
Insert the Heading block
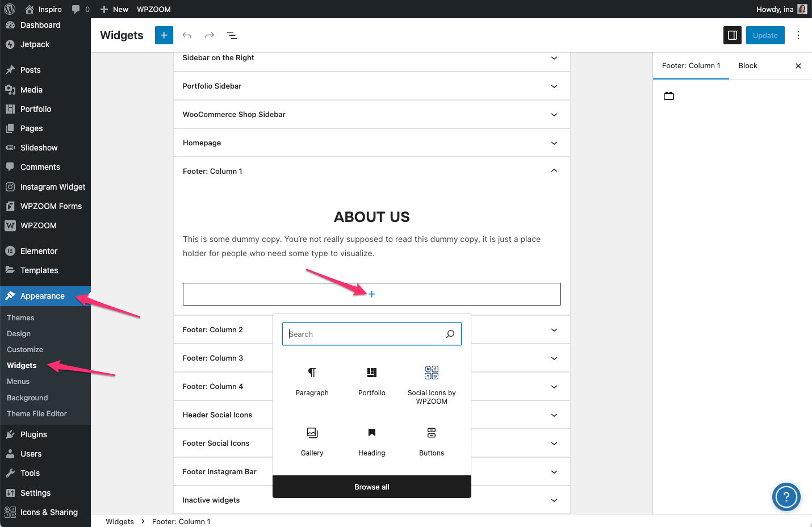tap(372, 441)
